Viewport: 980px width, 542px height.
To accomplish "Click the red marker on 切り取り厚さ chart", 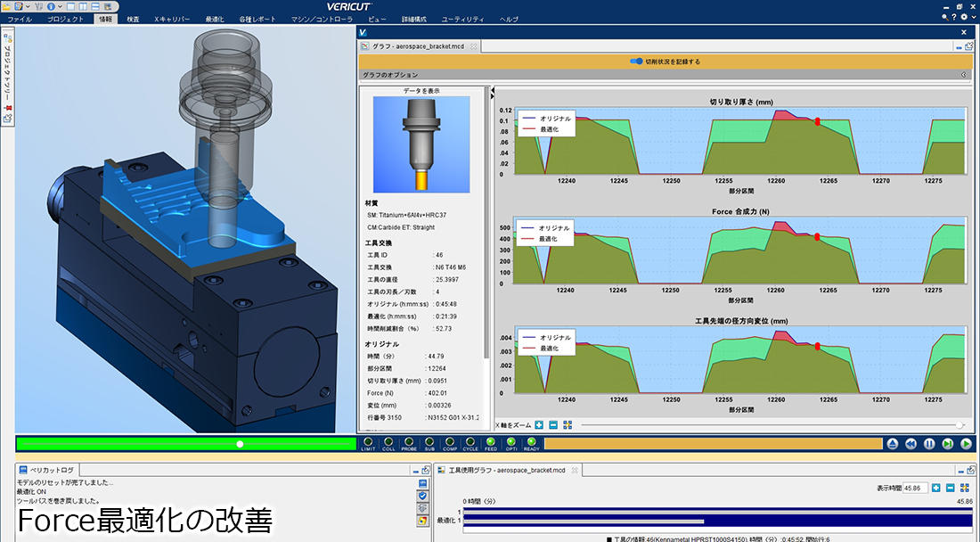I will tap(818, 122).
